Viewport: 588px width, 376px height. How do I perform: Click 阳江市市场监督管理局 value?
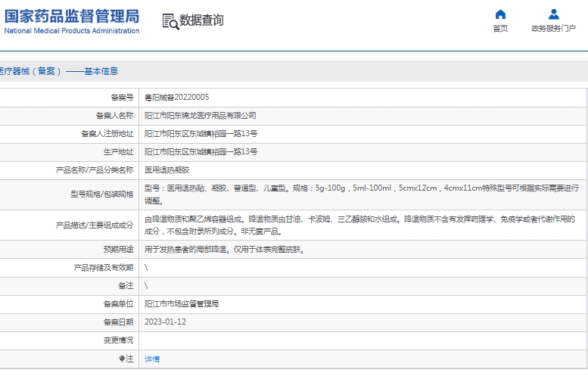pyautogui.click(x=182, y=304)
